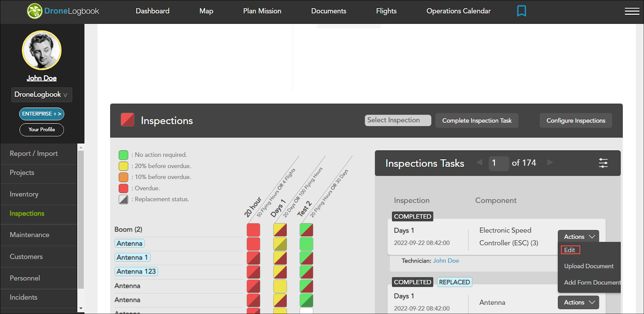Click the Antenna 123 component tag
The width and height of the screenshot is (644, 314).
point(136,271)
